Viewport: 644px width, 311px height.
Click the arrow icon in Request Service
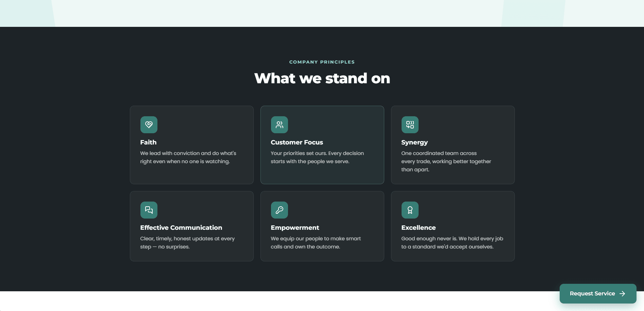pyautogui.click(x=622, y=294)
